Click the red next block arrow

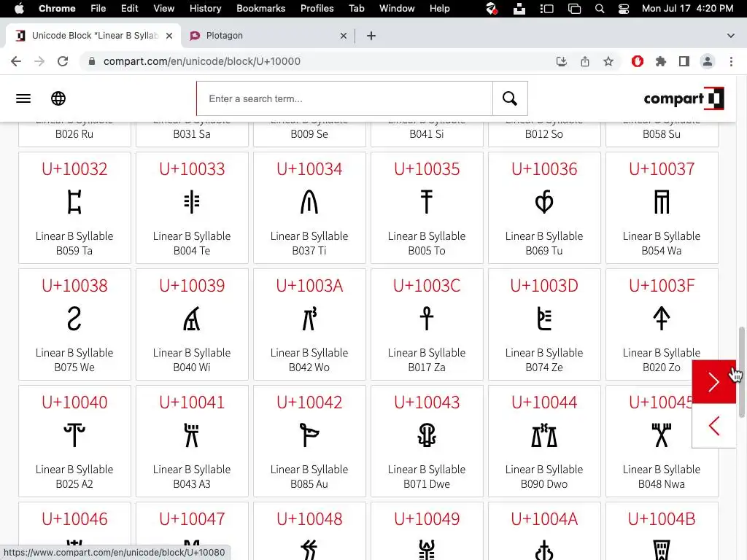click(713, 382)
